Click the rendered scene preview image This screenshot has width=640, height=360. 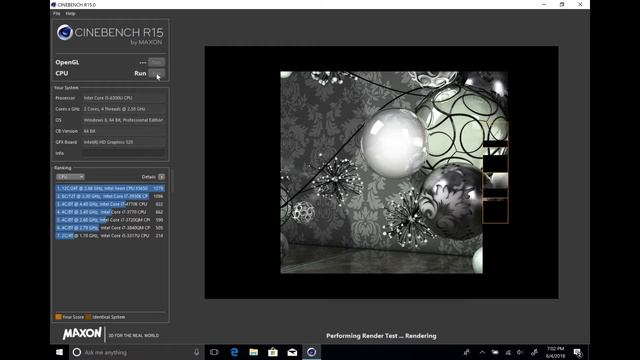394,172
